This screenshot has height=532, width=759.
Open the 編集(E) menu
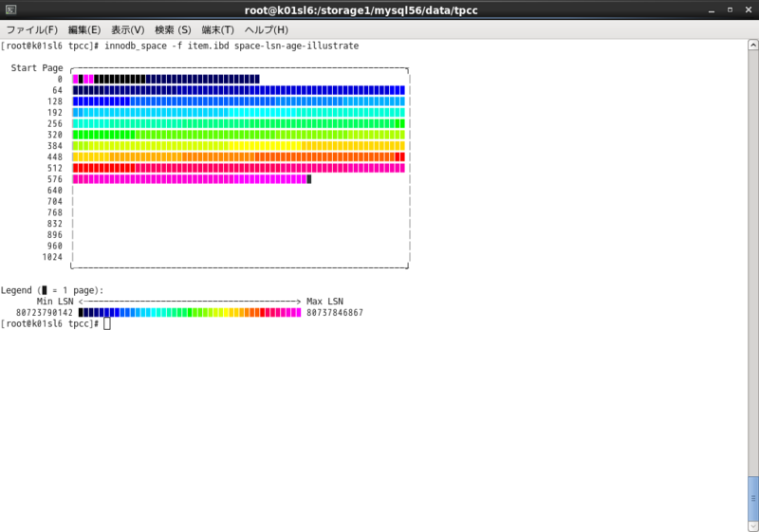(84, 30)
